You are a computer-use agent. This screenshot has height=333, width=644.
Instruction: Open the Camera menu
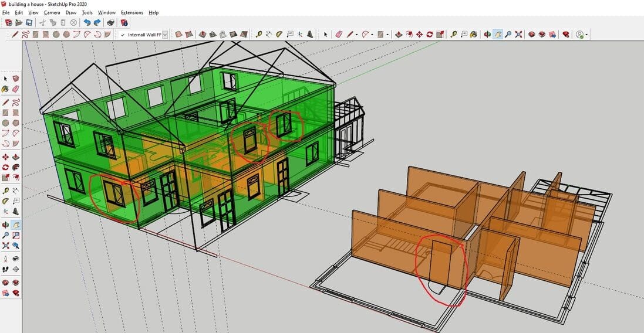point(52,13)
